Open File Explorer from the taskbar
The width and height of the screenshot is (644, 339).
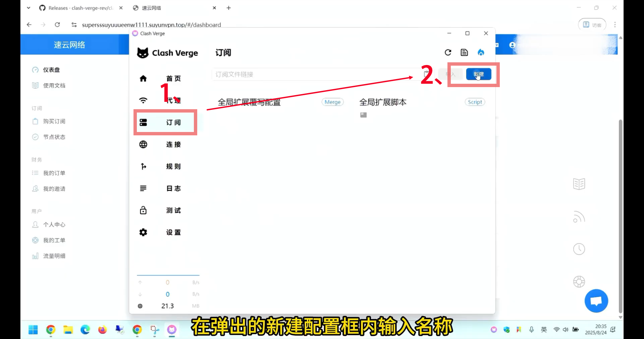pos(68,330)
